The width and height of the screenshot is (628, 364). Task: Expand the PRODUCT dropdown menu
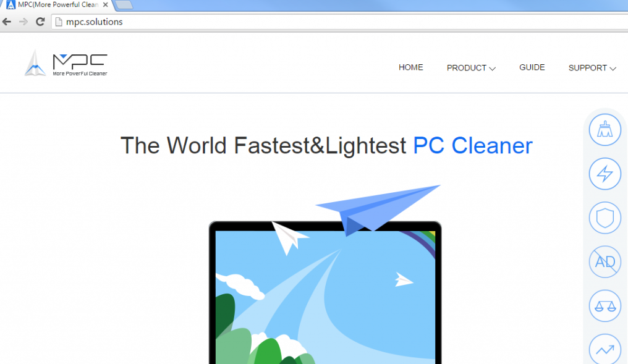point(471,68)
